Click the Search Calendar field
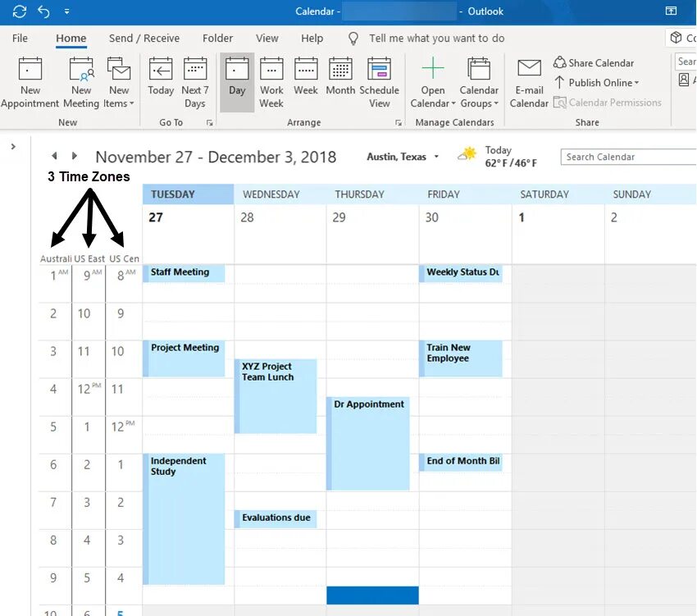Image resolution: width=697 pixels, height=616 pixels. (628, 157)
